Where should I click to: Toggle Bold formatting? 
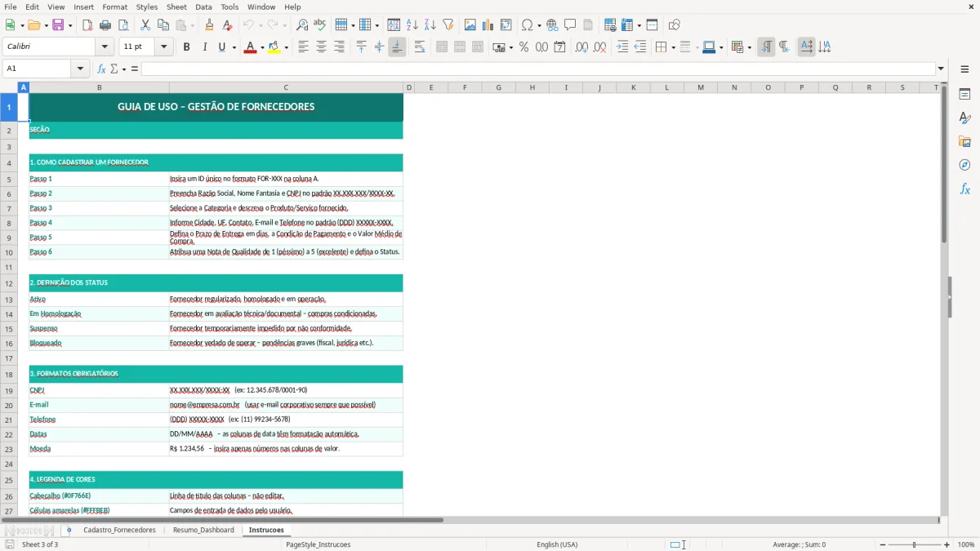(186, 47)
